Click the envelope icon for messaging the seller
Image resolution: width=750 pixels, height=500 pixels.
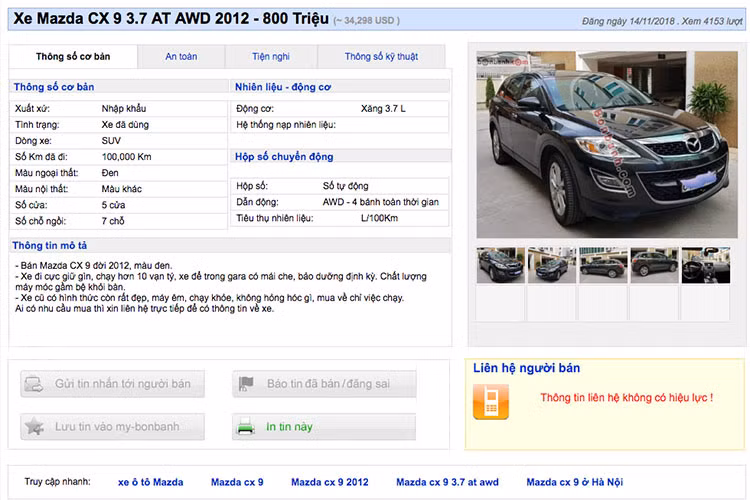pyautogui.click(x=33, y=384)
